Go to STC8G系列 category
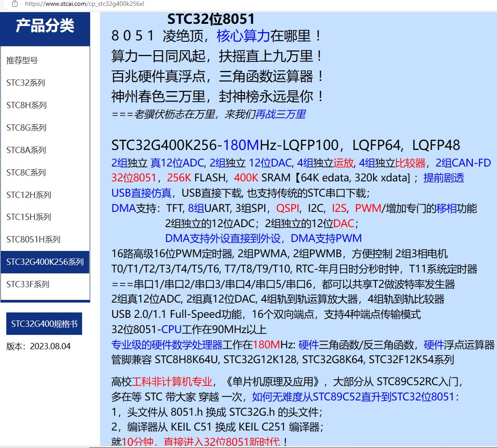Image resolution: width=497 pixels, height=448 pixels. [26, 127]
